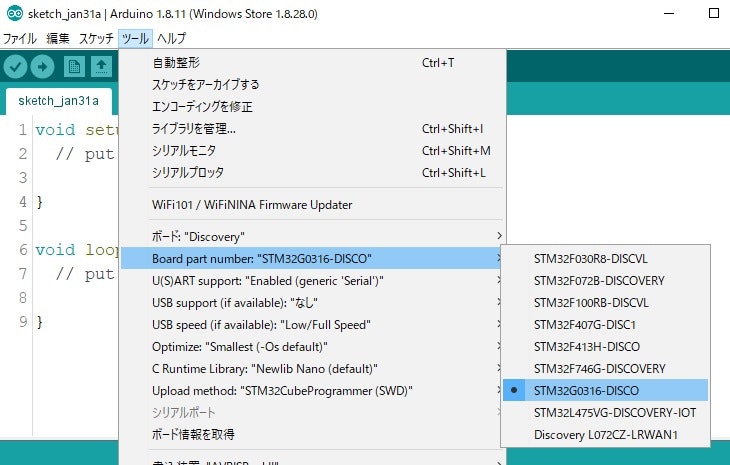Select STM32F413H-DISCO board
Screen dimensions: 730x465
coord(605,347)
